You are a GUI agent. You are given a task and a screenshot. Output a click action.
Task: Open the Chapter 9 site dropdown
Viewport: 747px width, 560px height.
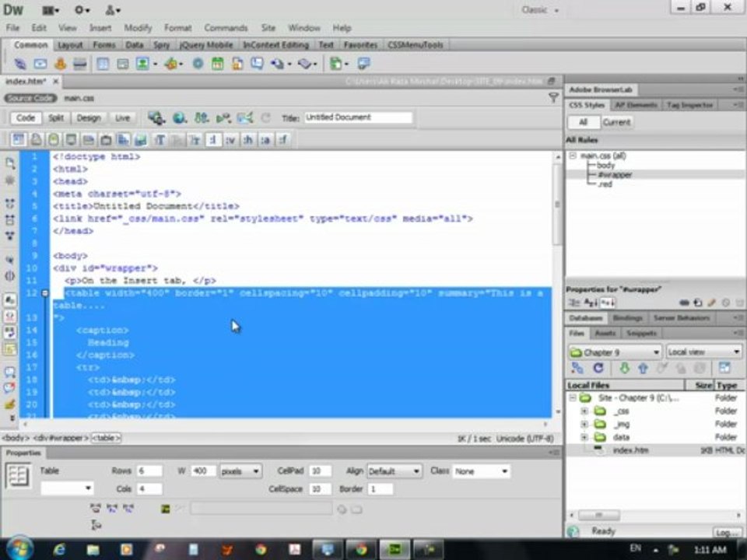click(x=615, y=352)
